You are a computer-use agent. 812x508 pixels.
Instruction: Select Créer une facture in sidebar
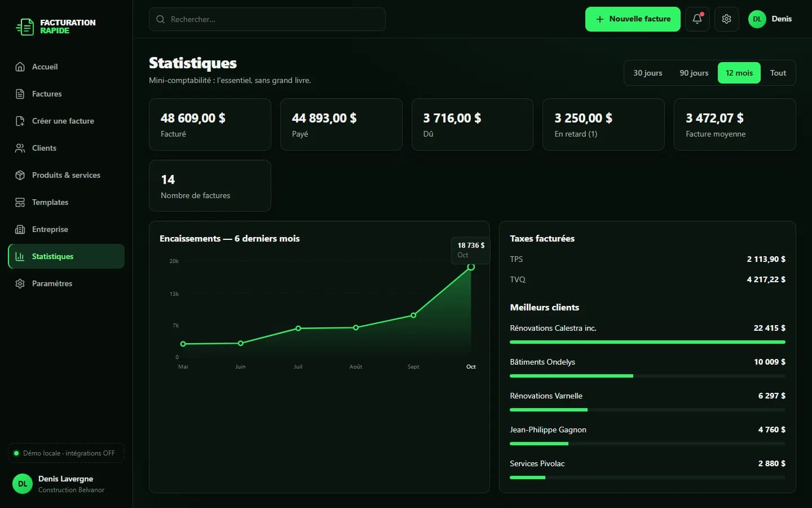point(67,121)
